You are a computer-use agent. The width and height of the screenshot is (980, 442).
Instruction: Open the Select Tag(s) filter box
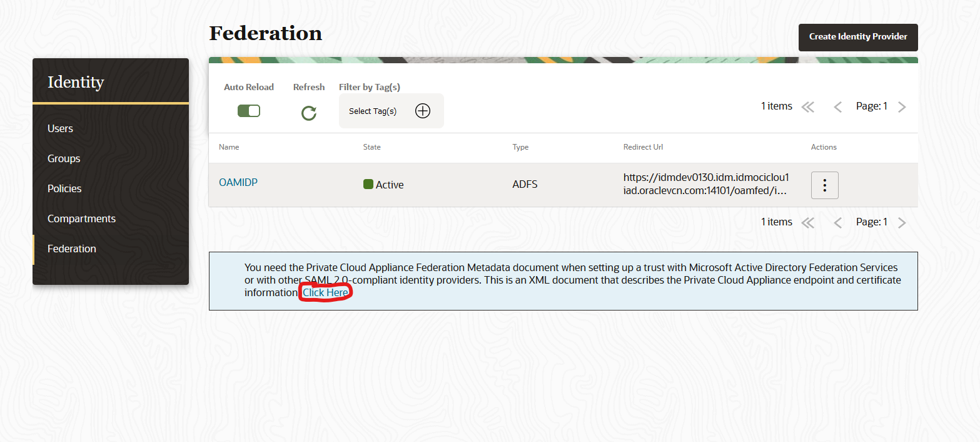[x=391, y=111]
